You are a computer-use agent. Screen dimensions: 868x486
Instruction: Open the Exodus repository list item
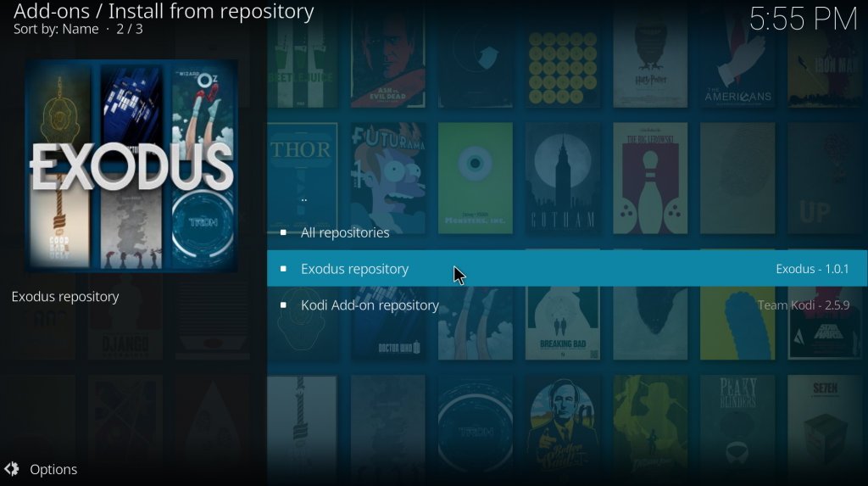567,268
